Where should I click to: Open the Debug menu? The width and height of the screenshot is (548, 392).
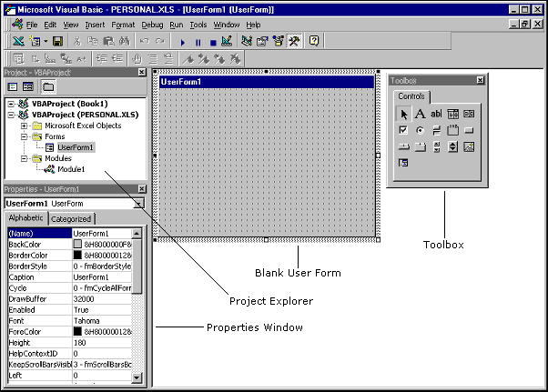[152, 25]
